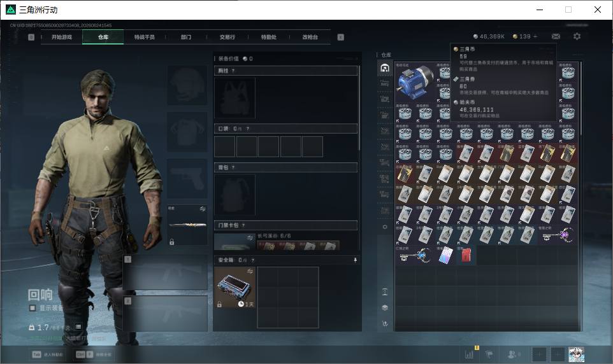Viewport: 613px width, 364px height.
Task: Click the plus beside 139 currency
Action: 535,36
